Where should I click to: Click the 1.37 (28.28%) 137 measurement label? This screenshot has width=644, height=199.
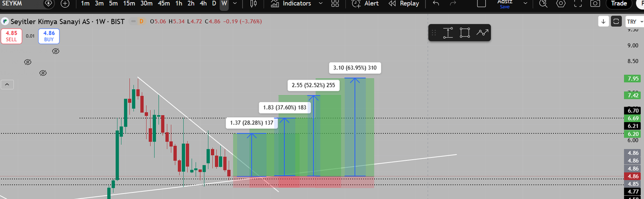pos(252,123)
